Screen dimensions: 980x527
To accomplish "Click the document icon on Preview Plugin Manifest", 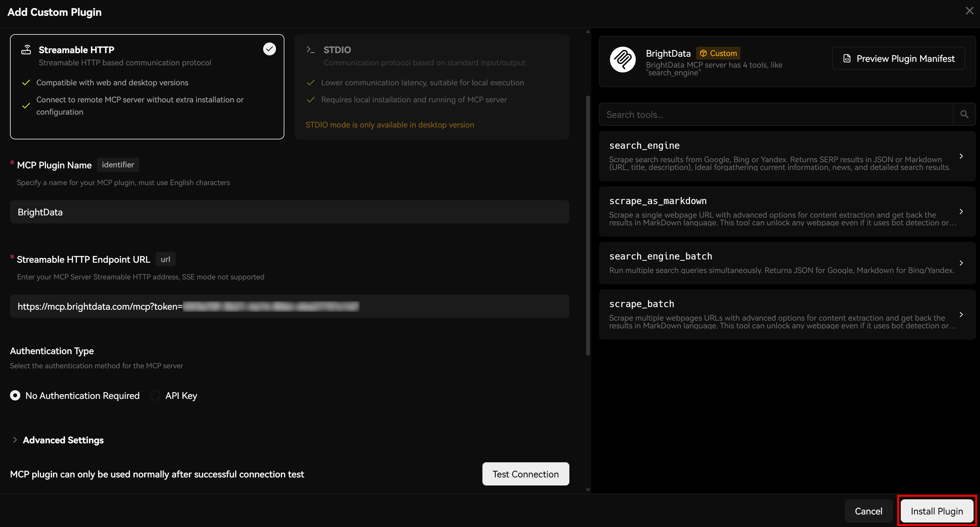I will point(847,58).
